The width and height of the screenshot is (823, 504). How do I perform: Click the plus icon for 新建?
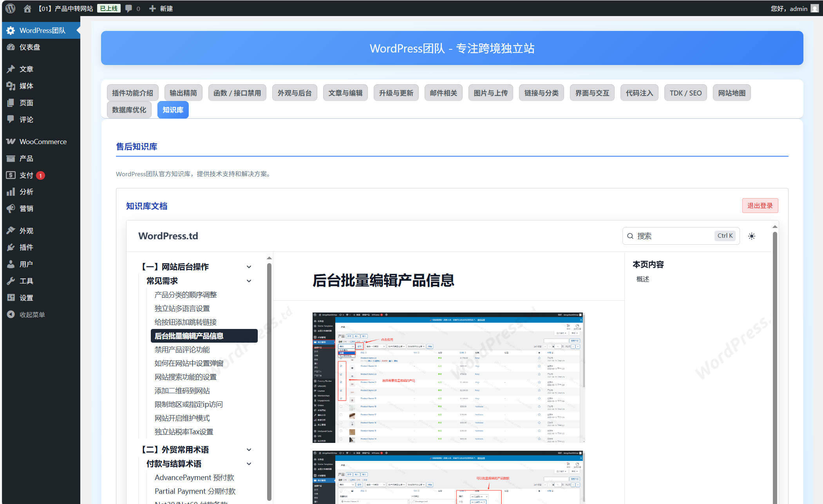152,8
